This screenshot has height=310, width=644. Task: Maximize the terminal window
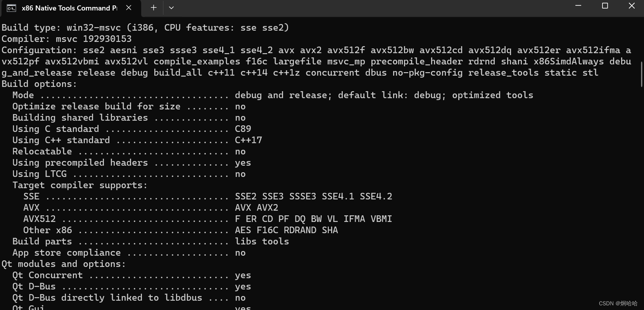point(605,6)
